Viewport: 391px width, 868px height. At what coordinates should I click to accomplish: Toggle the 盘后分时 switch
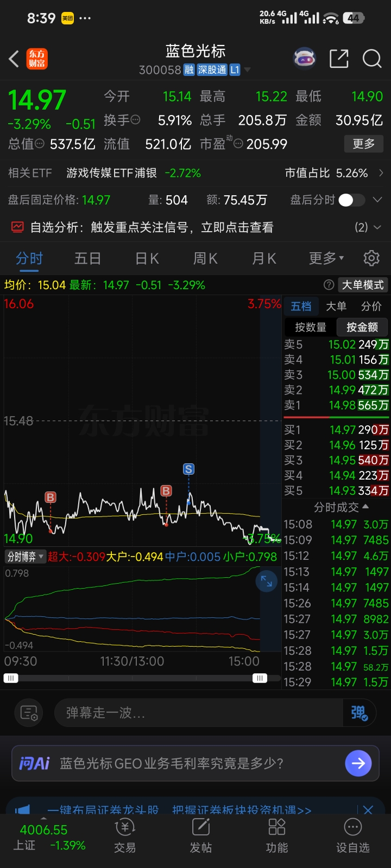pyautogui.click(x=352, y=200)
